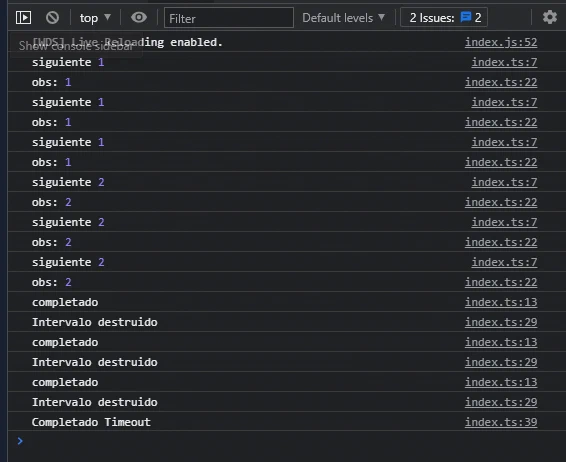Open the top context dropdown

coord(95,18)
